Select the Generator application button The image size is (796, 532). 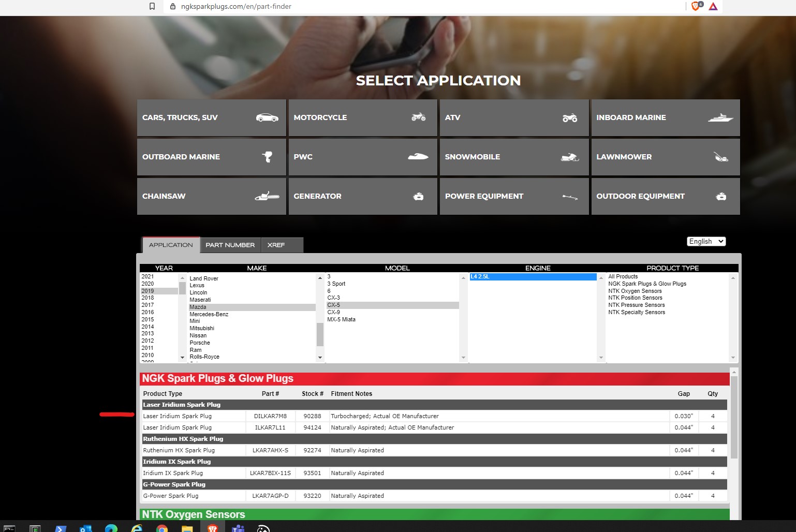362,196
